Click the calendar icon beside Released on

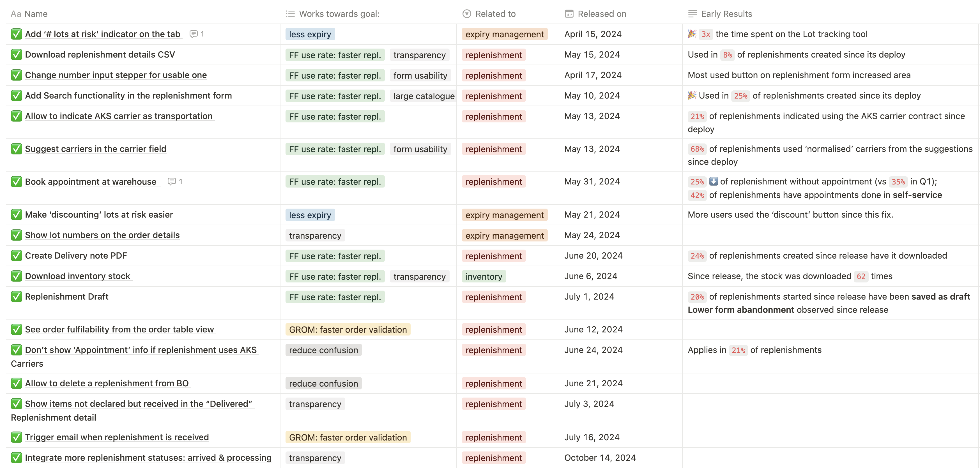click(569, 14)
